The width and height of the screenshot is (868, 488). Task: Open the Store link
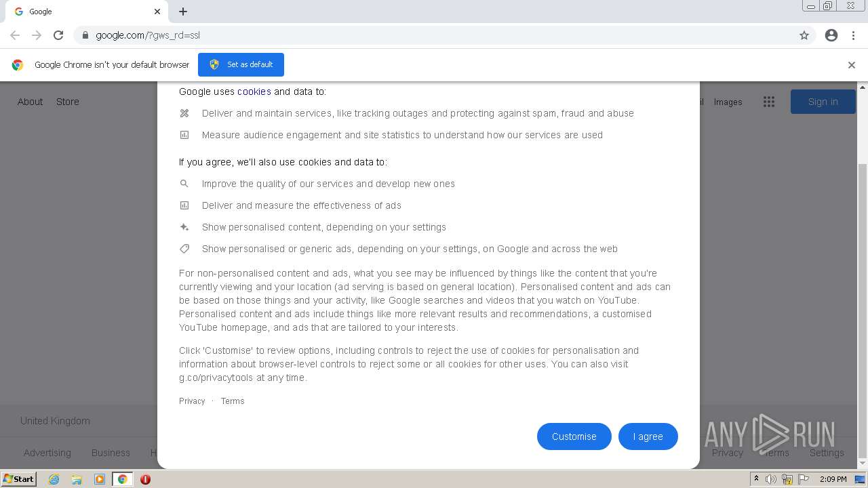click(x=68, y=102)
